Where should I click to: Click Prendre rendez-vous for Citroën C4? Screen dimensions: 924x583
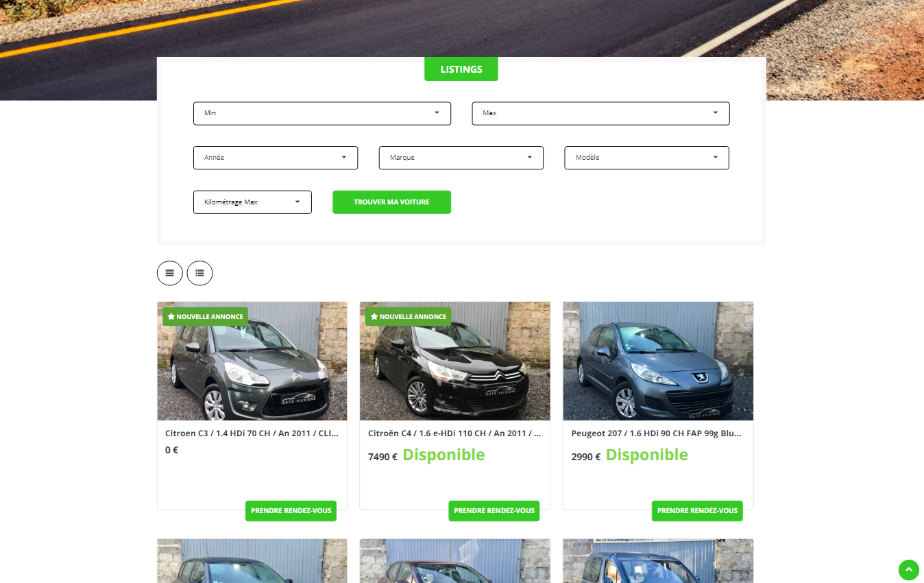[494, 511]
